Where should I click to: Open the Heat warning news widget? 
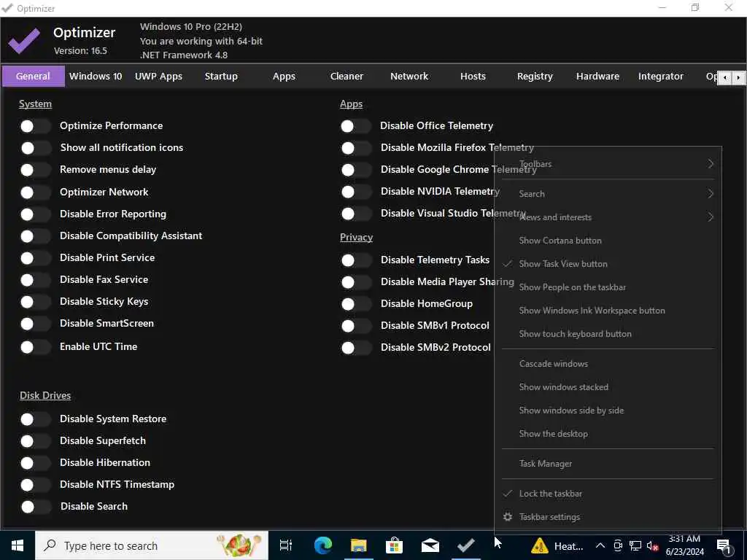point(557,545)
